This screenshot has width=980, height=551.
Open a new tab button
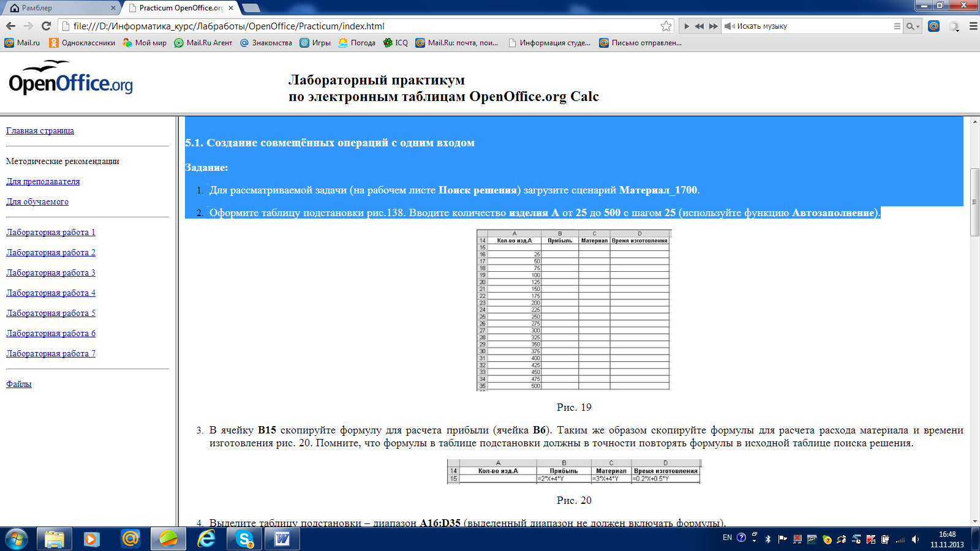click(251, 8)
